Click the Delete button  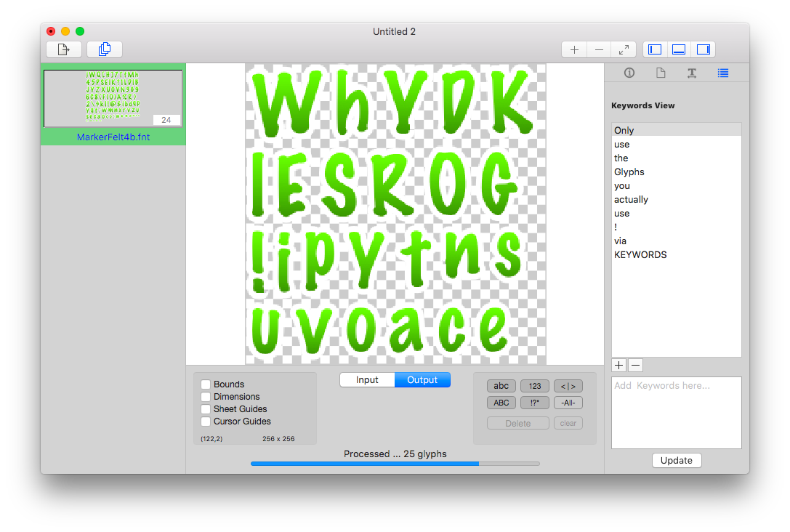coord(518,423)
